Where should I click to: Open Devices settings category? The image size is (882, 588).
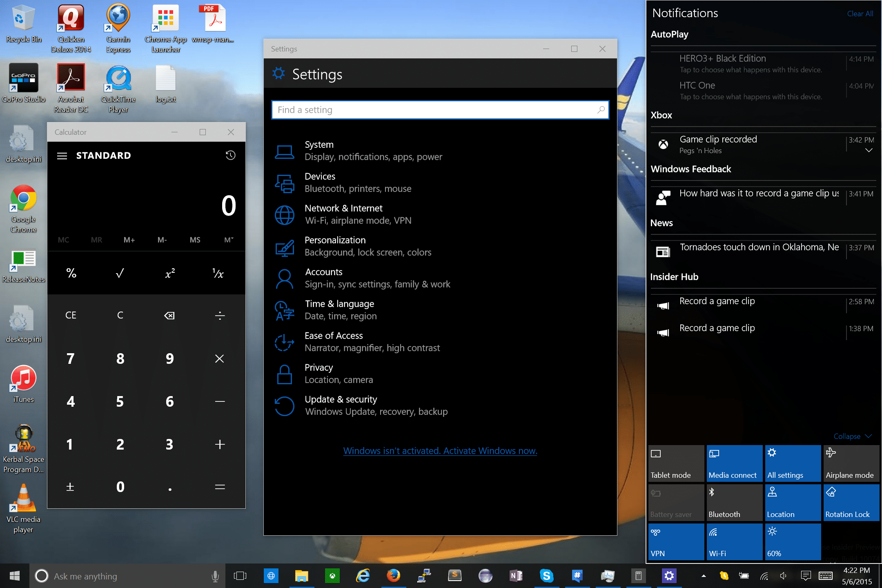tap(440, 183)
